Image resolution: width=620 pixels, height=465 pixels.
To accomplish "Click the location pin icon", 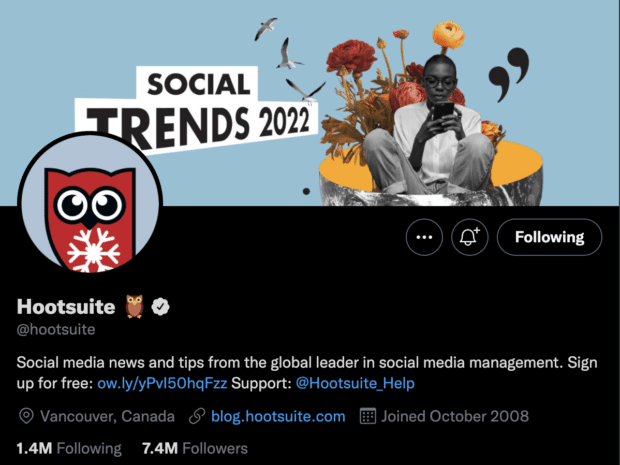I will click(26, 416).
